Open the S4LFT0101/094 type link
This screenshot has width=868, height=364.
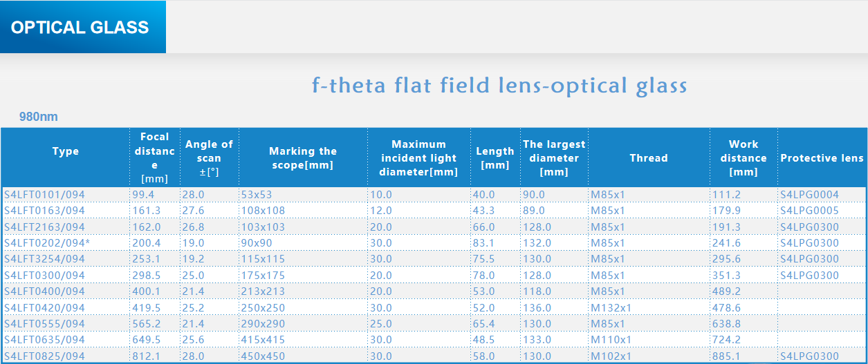(x=44, y=195)
